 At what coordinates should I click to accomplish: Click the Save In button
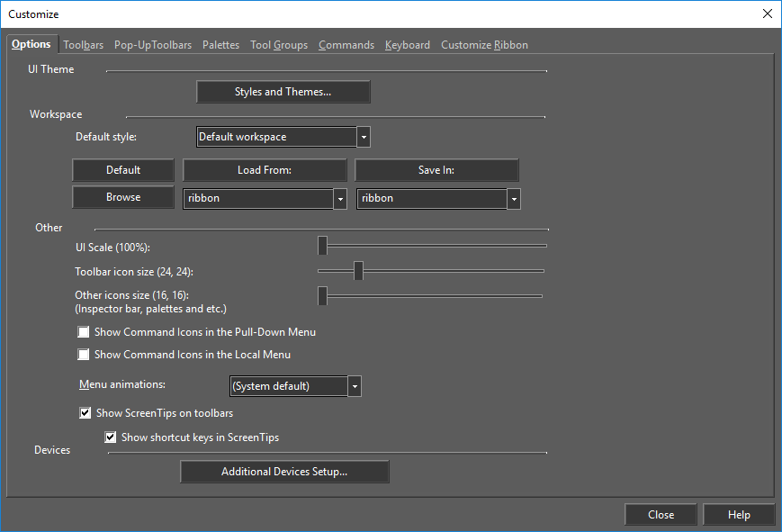(x=436, y=170)
